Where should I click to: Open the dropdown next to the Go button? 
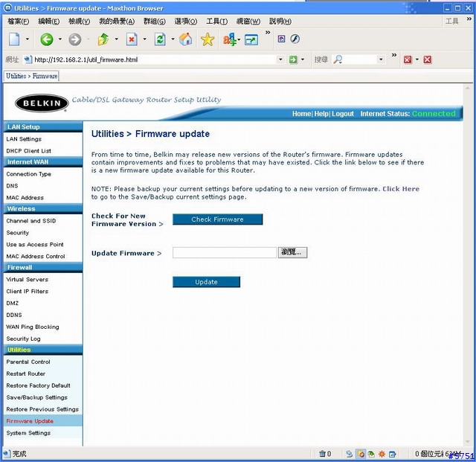[x=303, y=60]
